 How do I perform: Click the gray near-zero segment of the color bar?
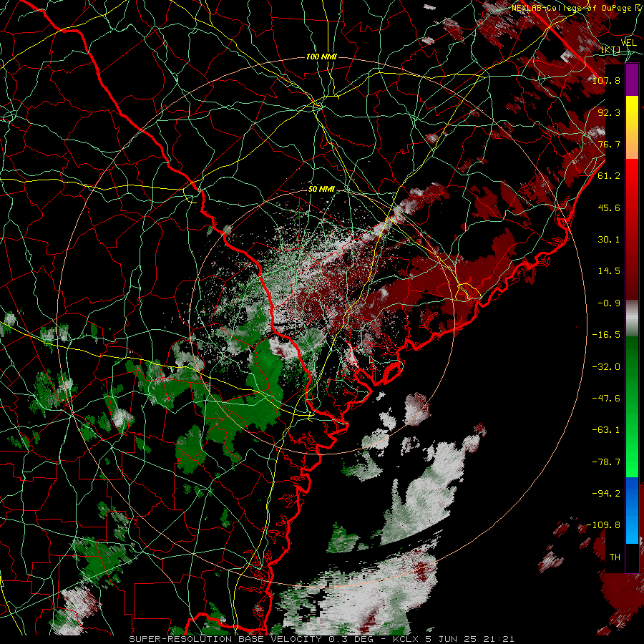click(x=632, y=318)
